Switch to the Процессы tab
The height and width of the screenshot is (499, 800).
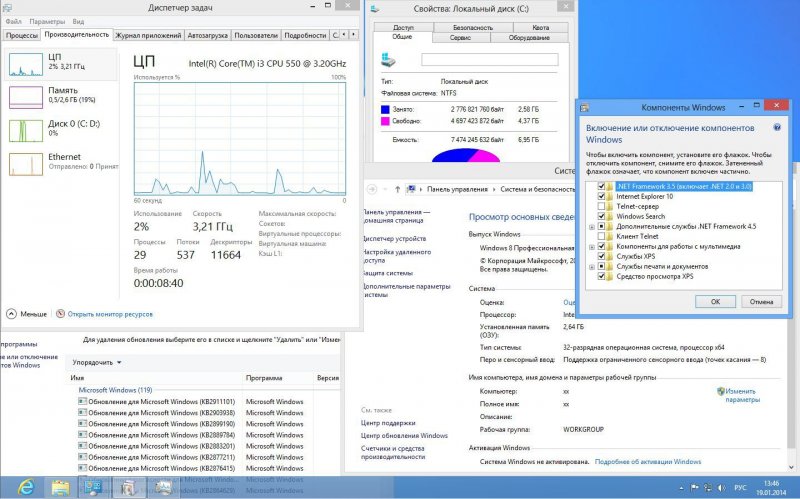21,35
